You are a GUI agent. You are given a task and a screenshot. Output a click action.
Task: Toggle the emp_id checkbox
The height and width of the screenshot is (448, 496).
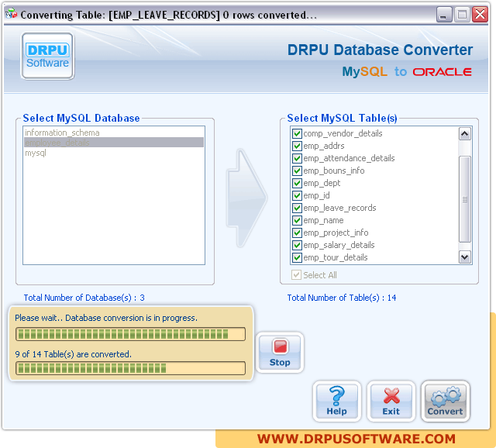[x=297, y=195]
